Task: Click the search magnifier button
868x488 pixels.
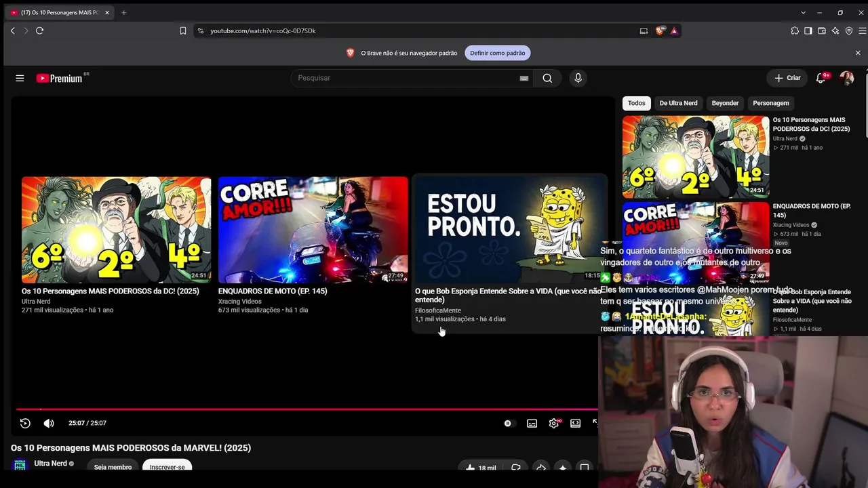Action: 547,78
